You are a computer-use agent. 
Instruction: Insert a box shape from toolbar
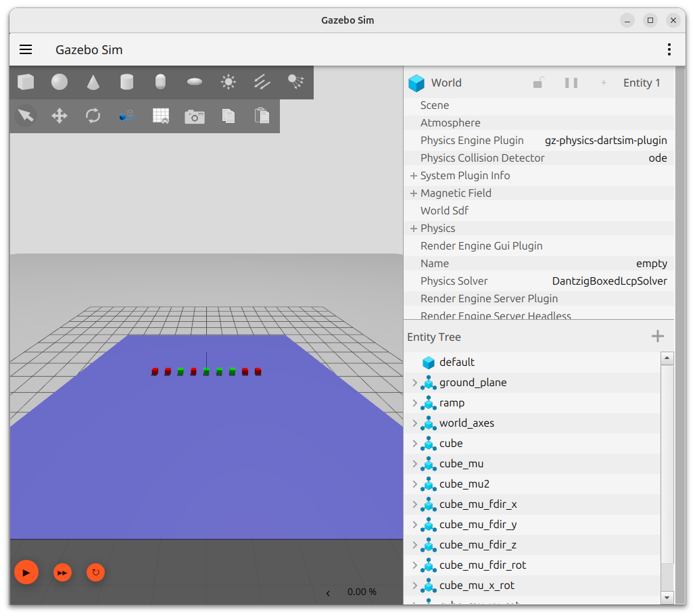point(26,82)
